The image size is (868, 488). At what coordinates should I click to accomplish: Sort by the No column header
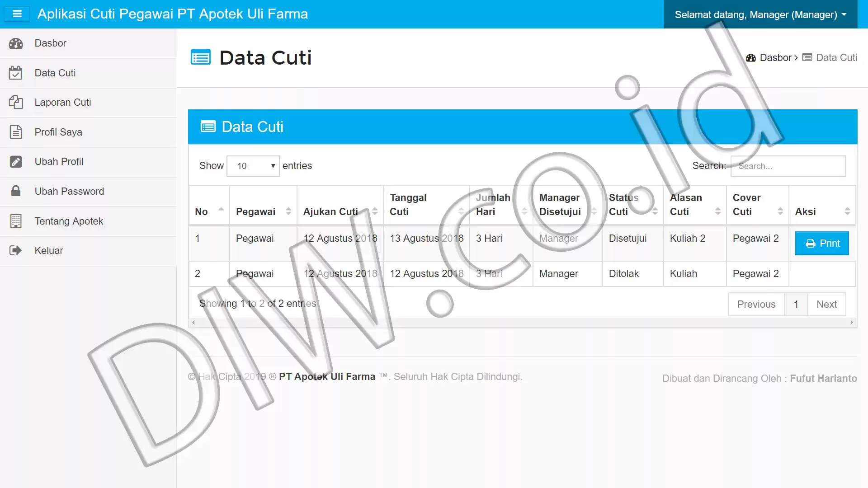click(209, 211)
